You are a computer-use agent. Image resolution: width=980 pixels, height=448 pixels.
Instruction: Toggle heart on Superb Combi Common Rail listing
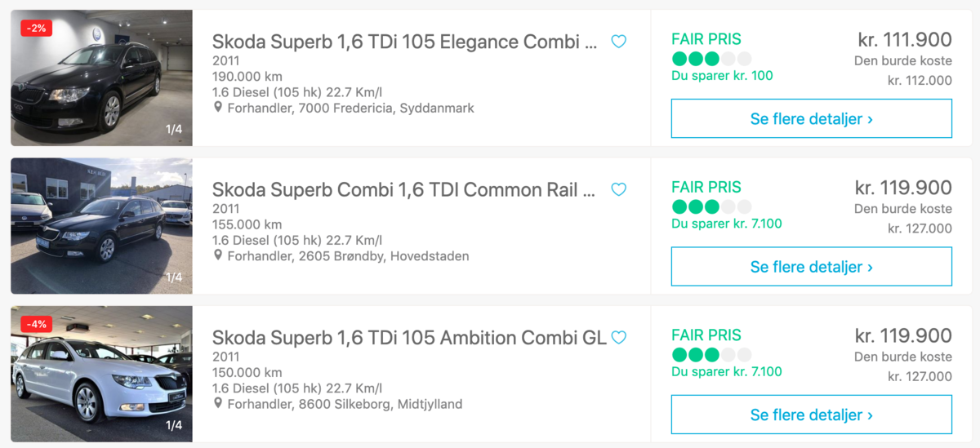point(619,189)
